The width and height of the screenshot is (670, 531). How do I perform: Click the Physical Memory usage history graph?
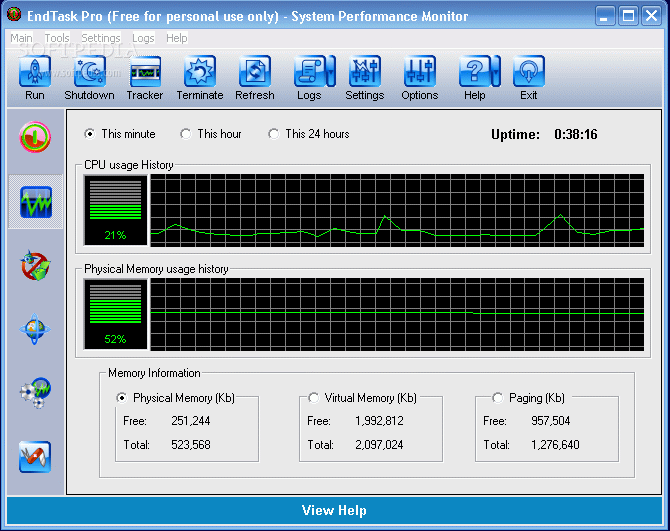(x=397, y=314)
